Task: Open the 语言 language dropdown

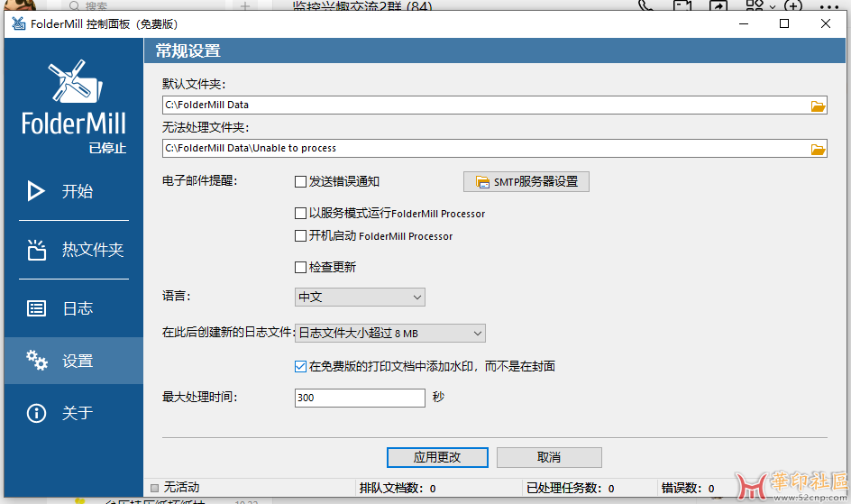Action: click(x=360, y=297)
